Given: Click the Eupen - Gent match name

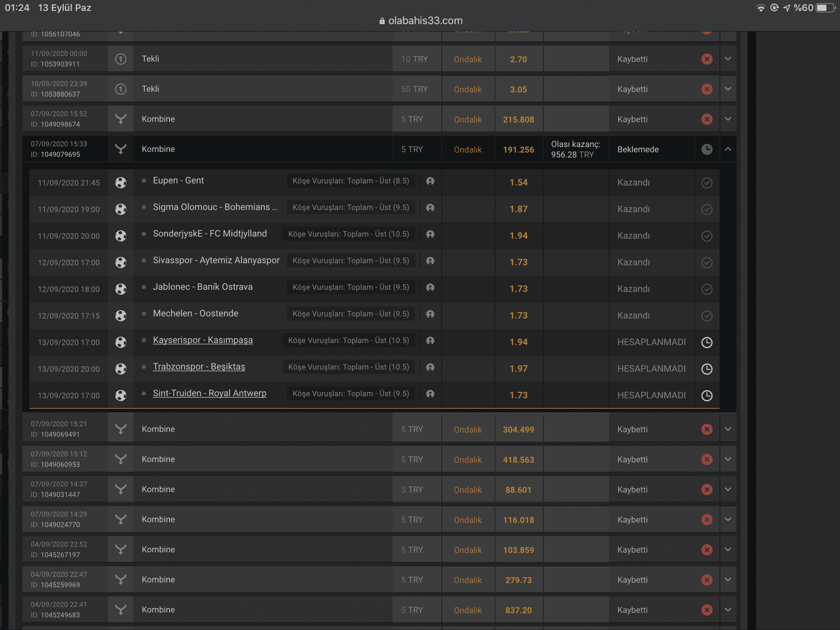Looking at the screenshot, I should [178, 180].
